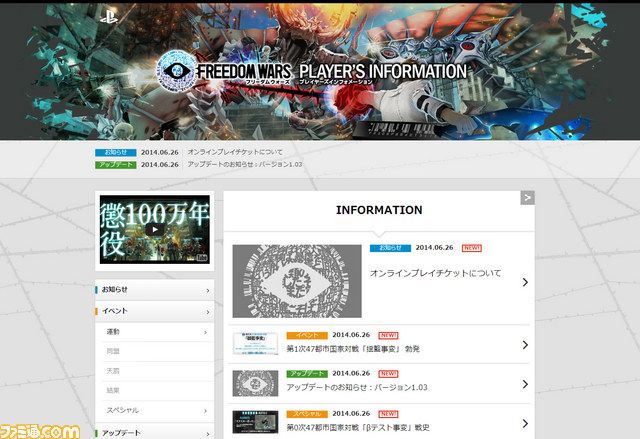
Task: Click the Freedom Wars eye logo
Action: pos(176,71)
